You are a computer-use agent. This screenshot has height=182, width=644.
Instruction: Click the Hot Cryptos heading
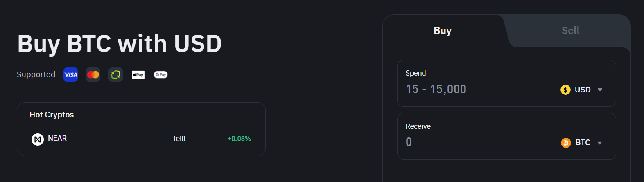click(52, 115)
